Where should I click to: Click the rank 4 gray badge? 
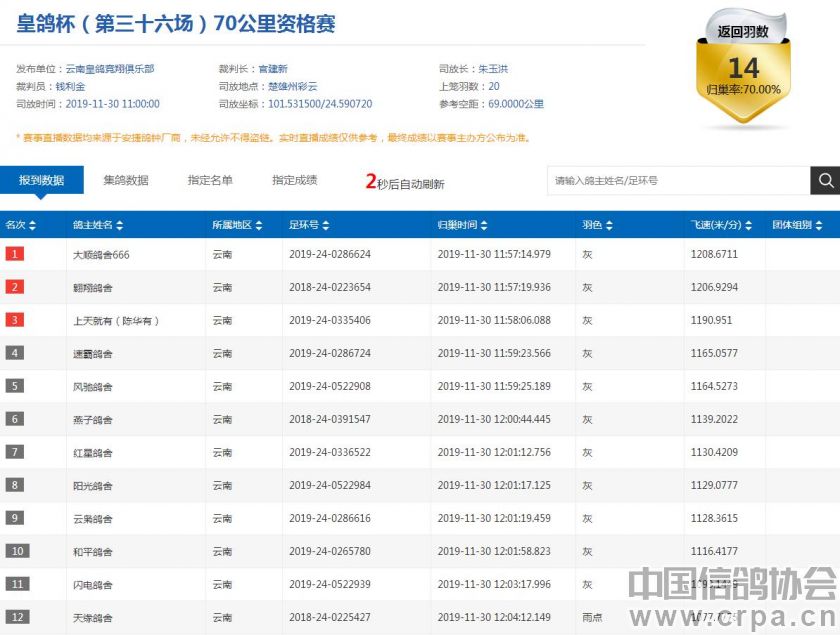click(x=14, y=353)
